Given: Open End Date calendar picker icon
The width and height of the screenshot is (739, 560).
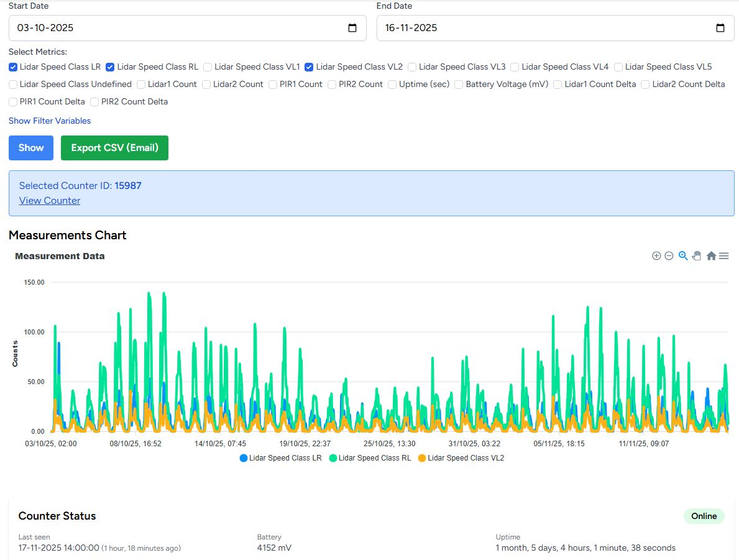Looking at the screenshot, I should (720, 28).
